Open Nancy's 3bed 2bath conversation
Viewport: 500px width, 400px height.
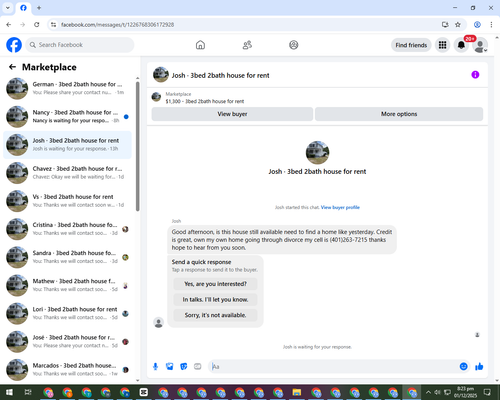67,116
